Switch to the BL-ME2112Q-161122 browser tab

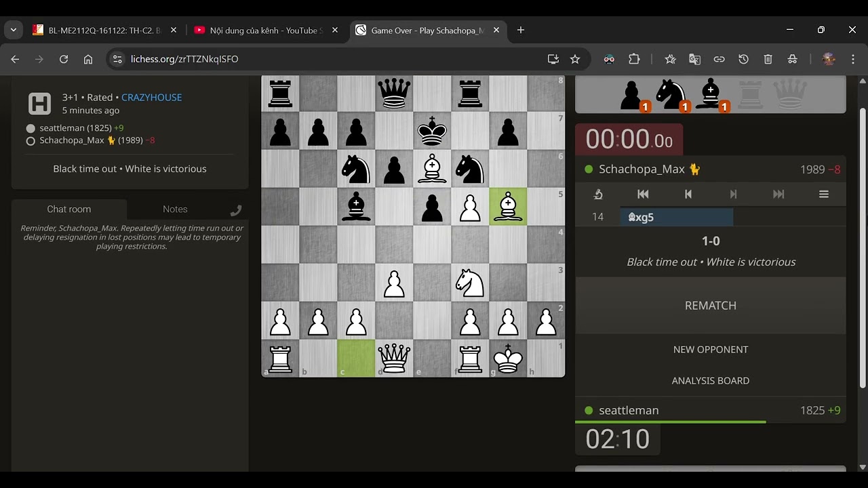[x=103, y=30]
